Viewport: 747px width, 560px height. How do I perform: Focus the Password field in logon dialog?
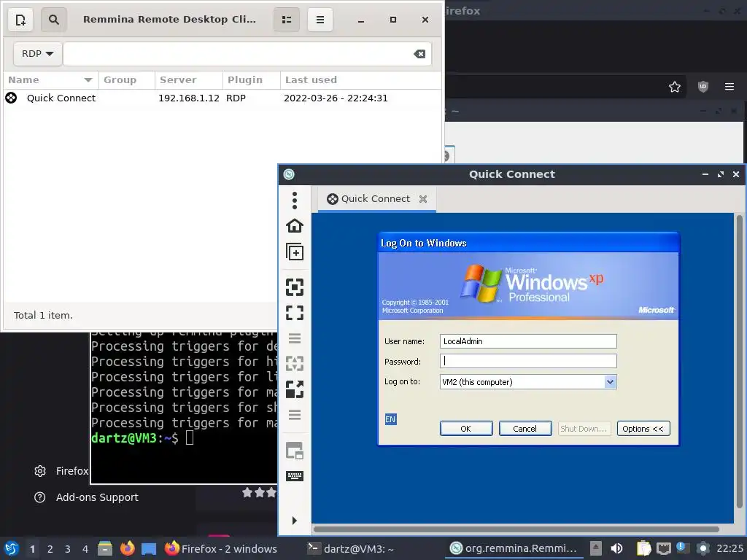click(x=528, y=361)
